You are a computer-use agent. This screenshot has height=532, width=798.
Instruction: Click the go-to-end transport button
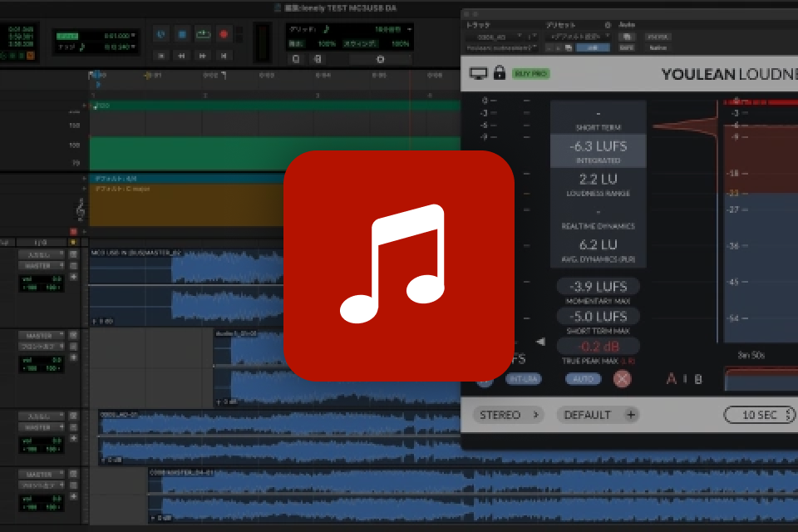click(224, 56)
